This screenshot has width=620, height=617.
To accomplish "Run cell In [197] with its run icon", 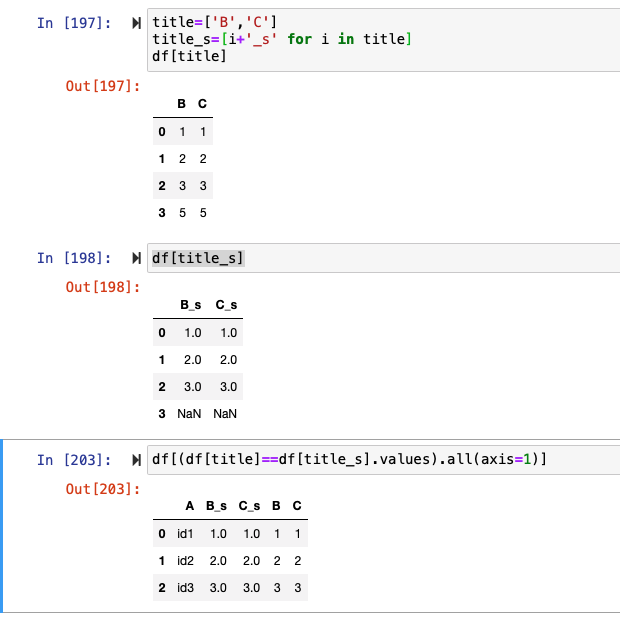I will (136, 23).
